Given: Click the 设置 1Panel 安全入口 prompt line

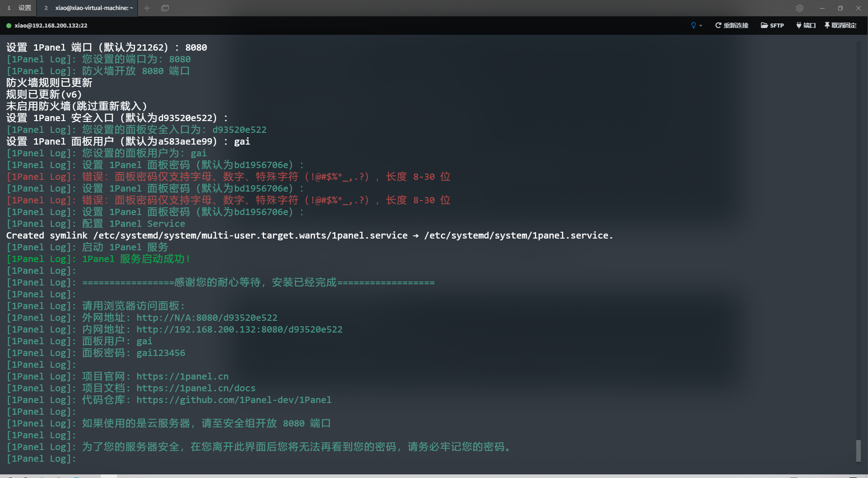Looking at the screenshot, I should pyautogui.click(x=117, y=118).
